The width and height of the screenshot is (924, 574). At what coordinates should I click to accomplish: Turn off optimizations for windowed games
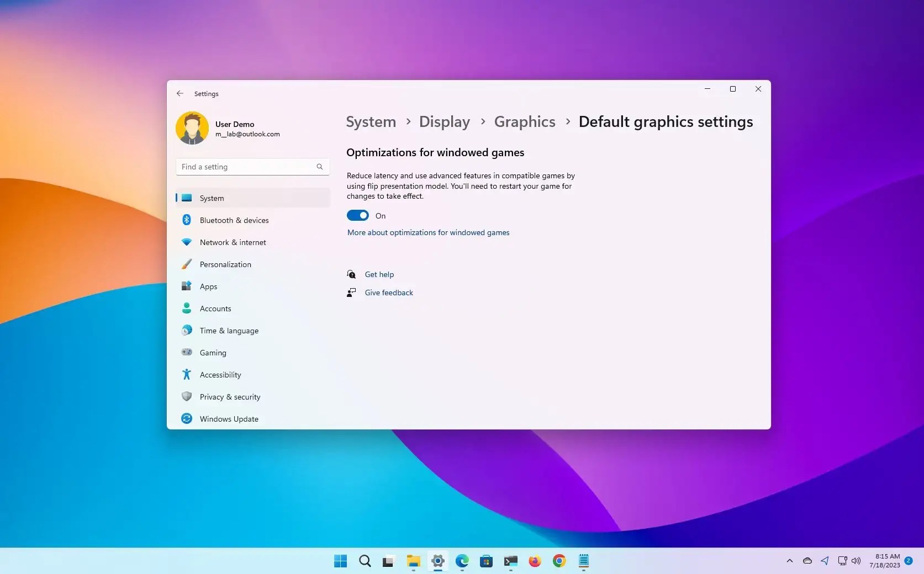357,215
